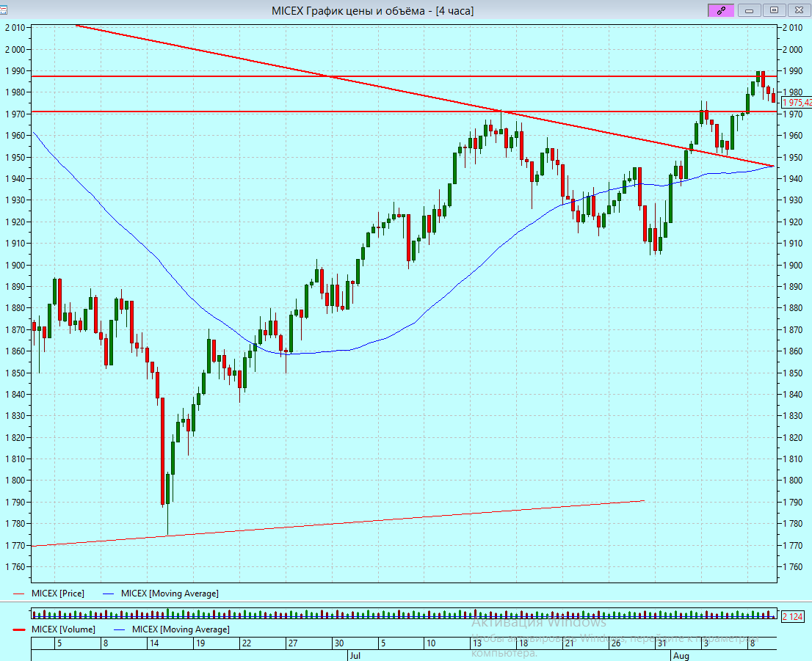Select the MICEX [Price] legend entry
The width and height of the screenshot is (812, 661).
(57, 594)
